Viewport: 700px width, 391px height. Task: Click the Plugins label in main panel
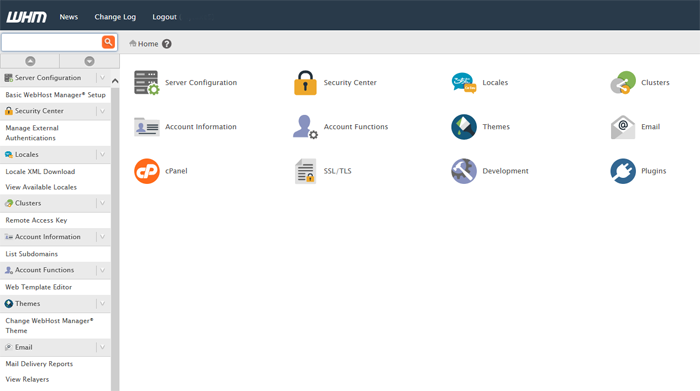(x=654, y=171)
